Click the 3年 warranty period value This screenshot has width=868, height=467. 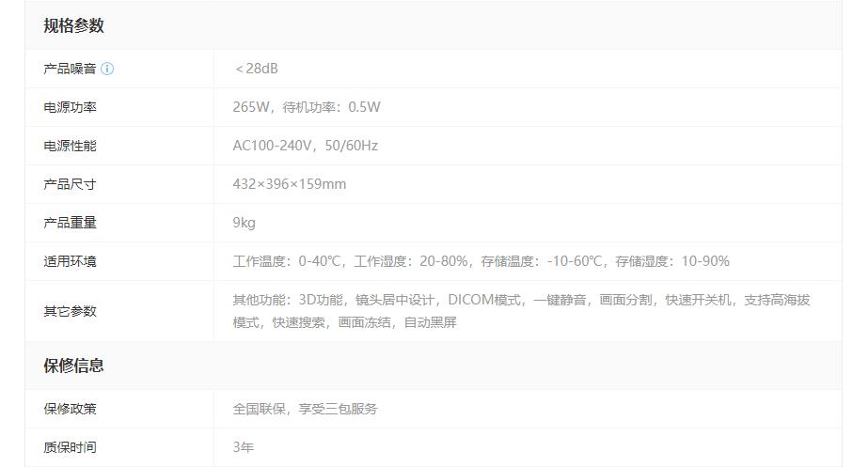[x=244, y=447]
